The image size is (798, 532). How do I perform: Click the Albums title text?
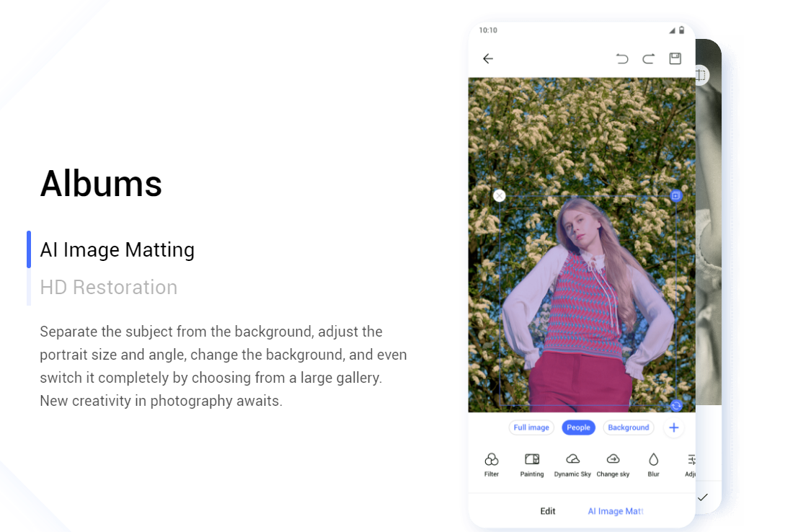pos(101,183)
